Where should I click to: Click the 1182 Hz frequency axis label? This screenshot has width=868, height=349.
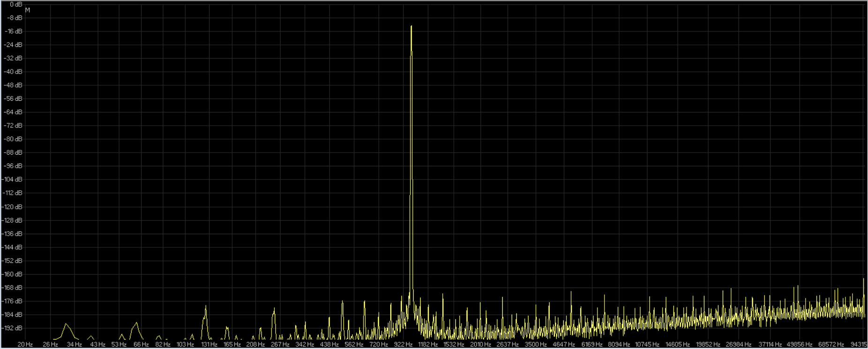[x=428, y=344]
